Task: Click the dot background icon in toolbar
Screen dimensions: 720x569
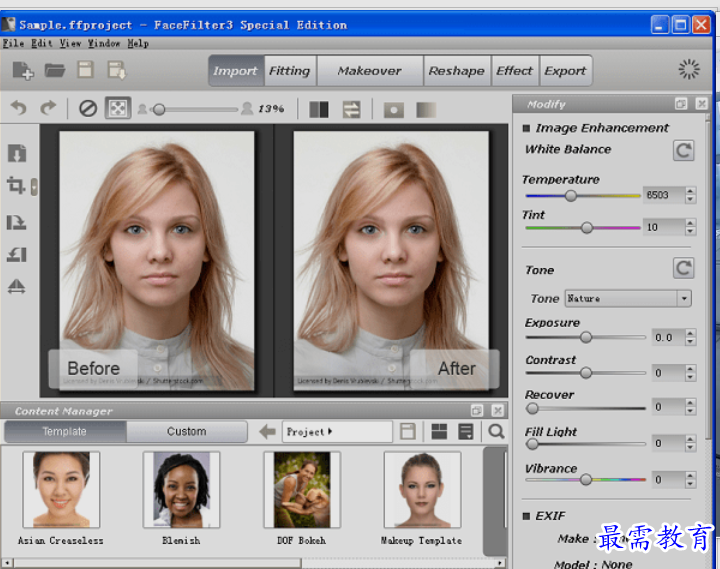Action: [x=394, y=110]
